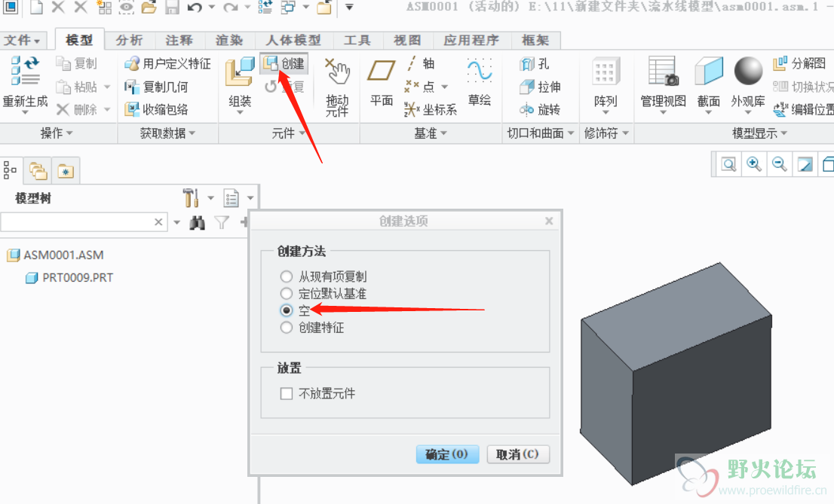Open the File (文件) menu
Screen dimensions: 834x504
[x=23, y=41]
